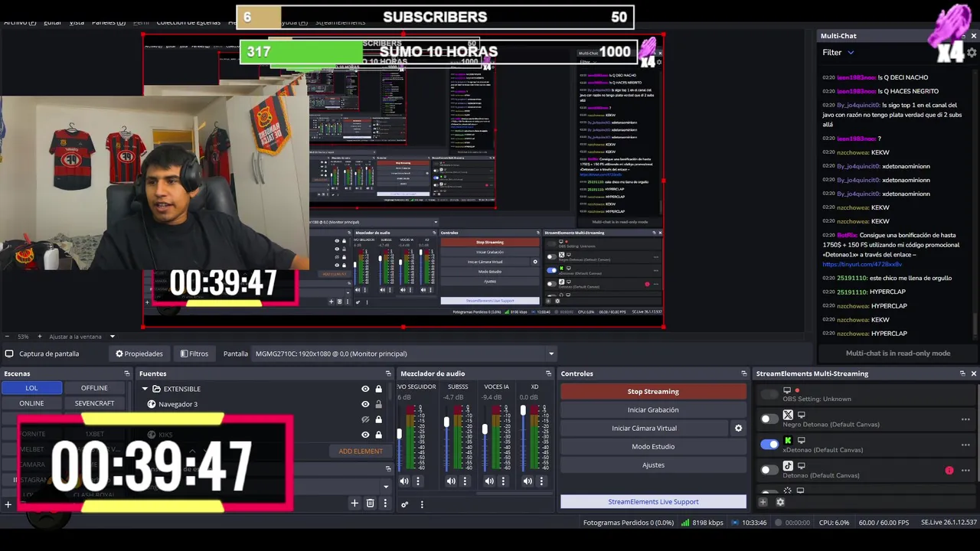This screenshot has width=980, height=551.
Task: Click the Kick icon for xDetonao
Action: click(x=788, y=440)
